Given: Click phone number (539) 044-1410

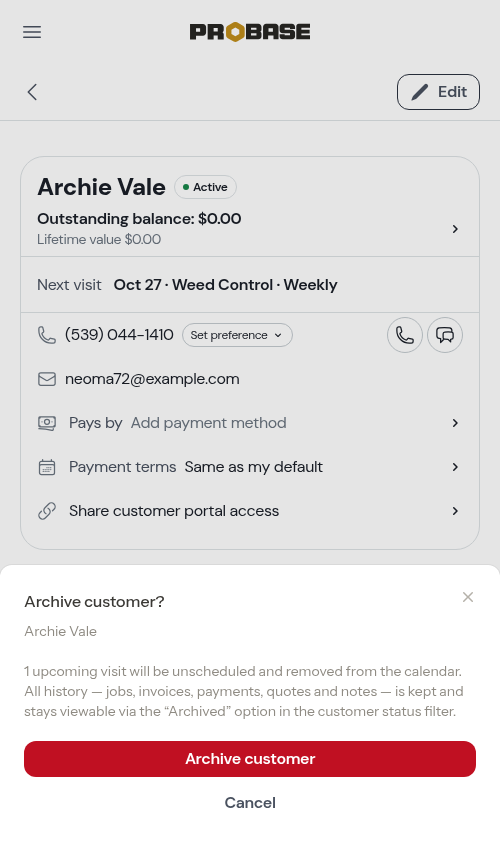Looking at the screenshot, I should pyautogui.click(x=119, y=335).
